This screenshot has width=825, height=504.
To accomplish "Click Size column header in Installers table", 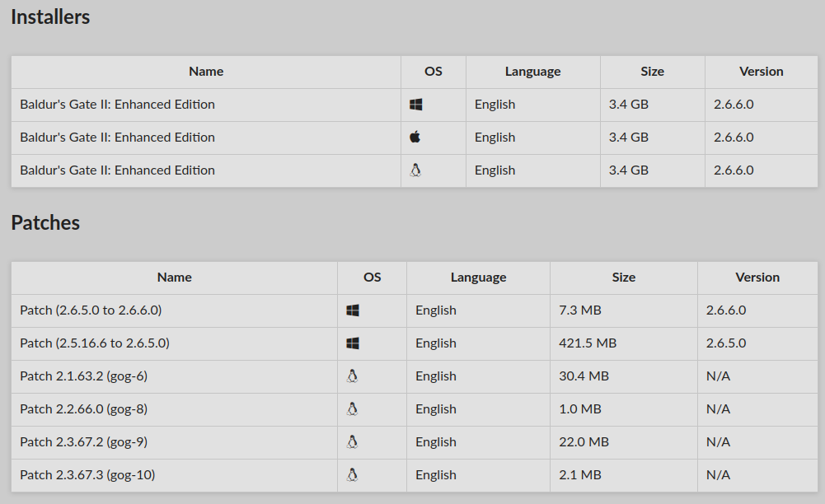I will pos(653,72).
